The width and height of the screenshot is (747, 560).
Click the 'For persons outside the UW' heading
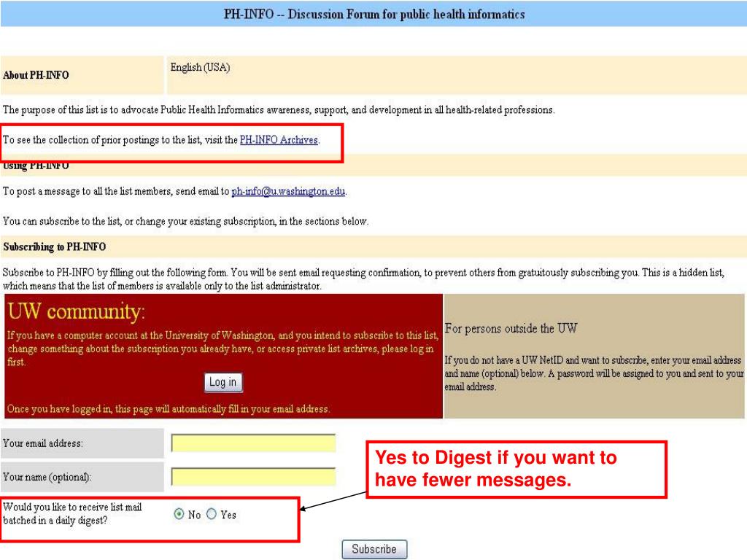coord(511,328)
